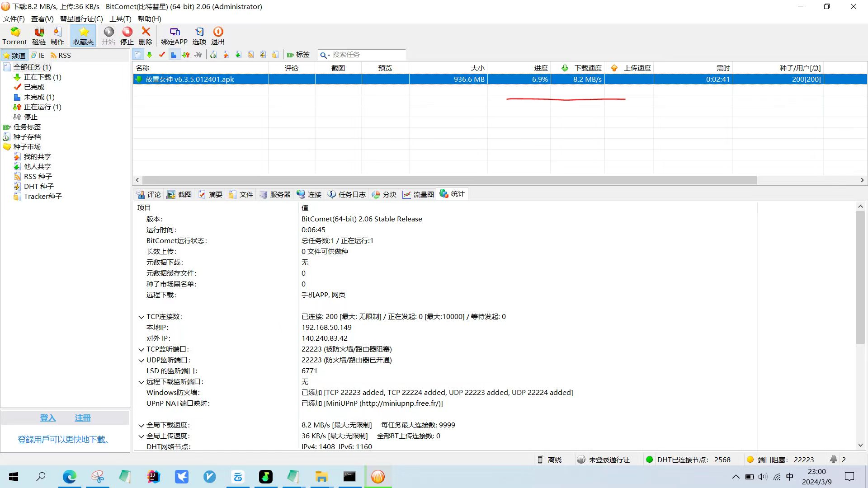The image size is (868, 488).
Task: Select 正在下载 (1) in the sidebar tree
Action: pyautogui.click(x=42, y=77)
